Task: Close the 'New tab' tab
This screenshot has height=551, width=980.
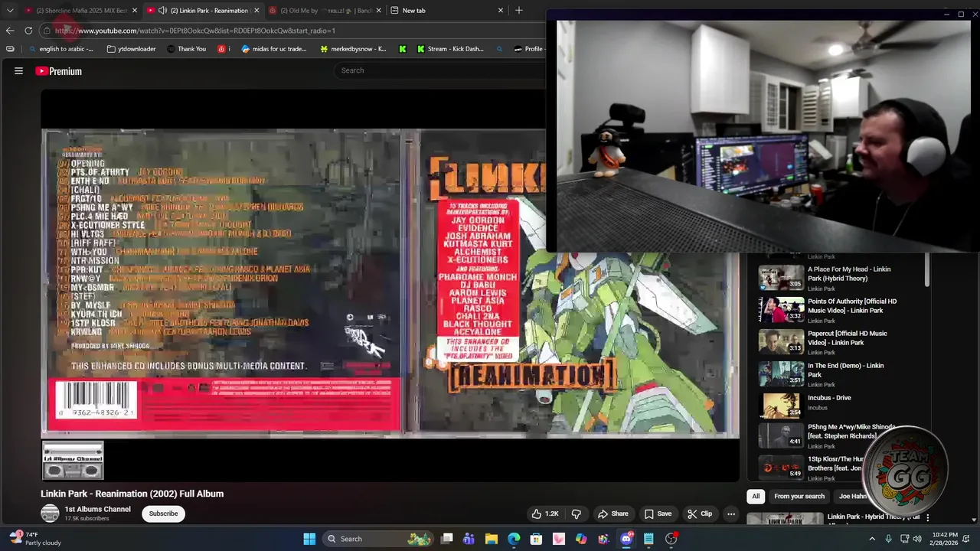Action: click(501, 11)
